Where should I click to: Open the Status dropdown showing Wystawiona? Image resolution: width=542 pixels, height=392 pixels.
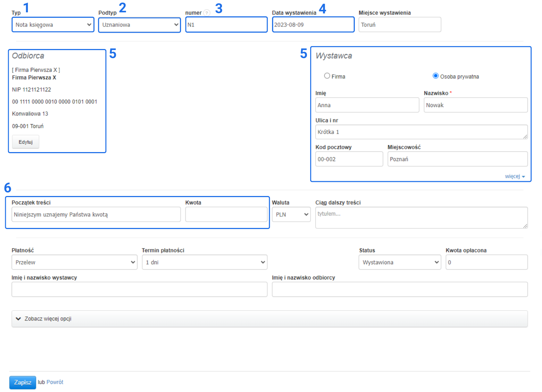coord(400,262)
